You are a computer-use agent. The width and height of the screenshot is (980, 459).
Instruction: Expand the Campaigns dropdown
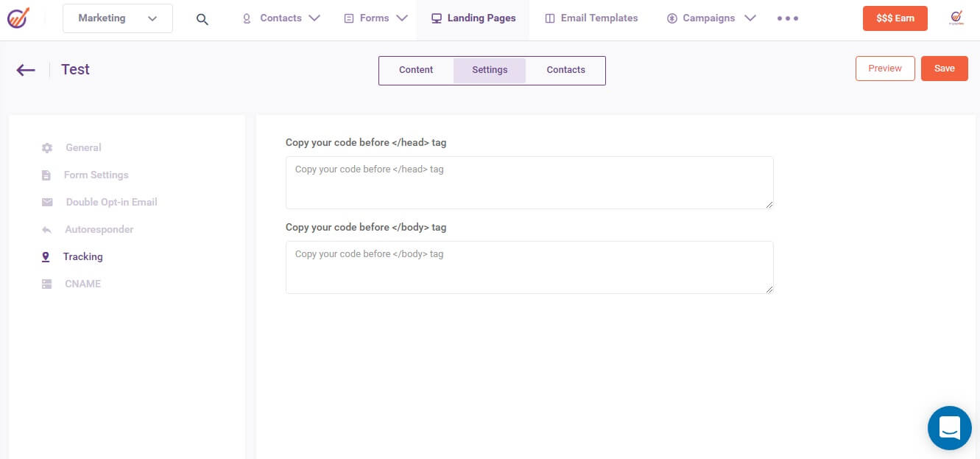point(750,18)
